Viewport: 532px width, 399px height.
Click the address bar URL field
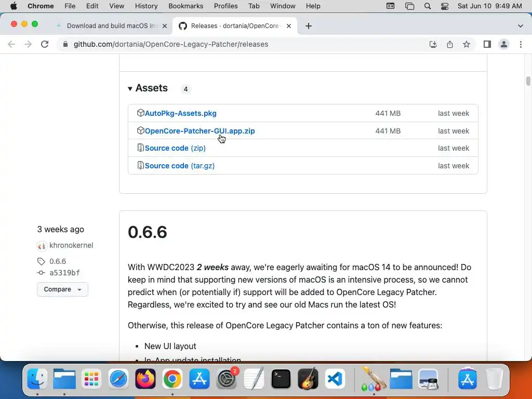pos(171,45)
